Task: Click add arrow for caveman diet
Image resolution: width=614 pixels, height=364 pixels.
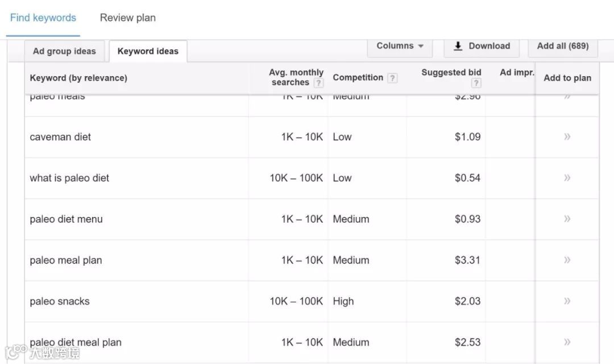Action: (x=567, y=137)
